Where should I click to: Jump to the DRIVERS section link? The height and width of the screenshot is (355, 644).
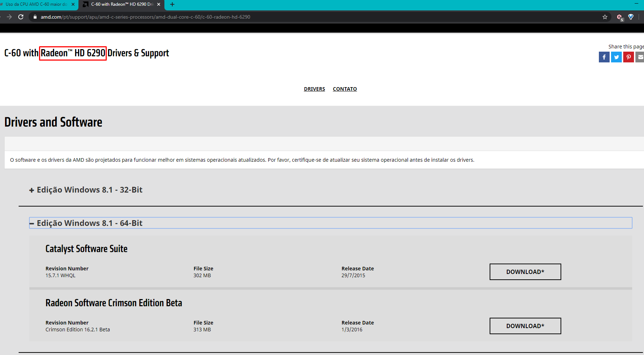click(x=314, y=89)
